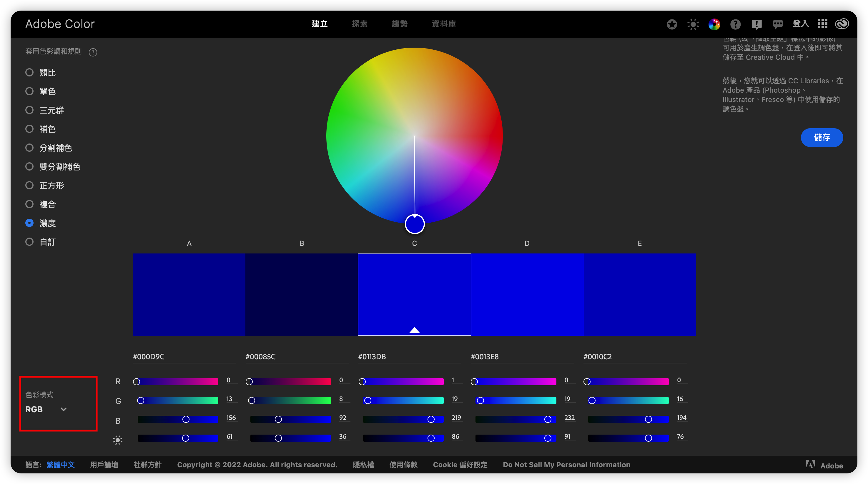Click the color wheel base color handle
868x484 pixels.
coord(415,224)
